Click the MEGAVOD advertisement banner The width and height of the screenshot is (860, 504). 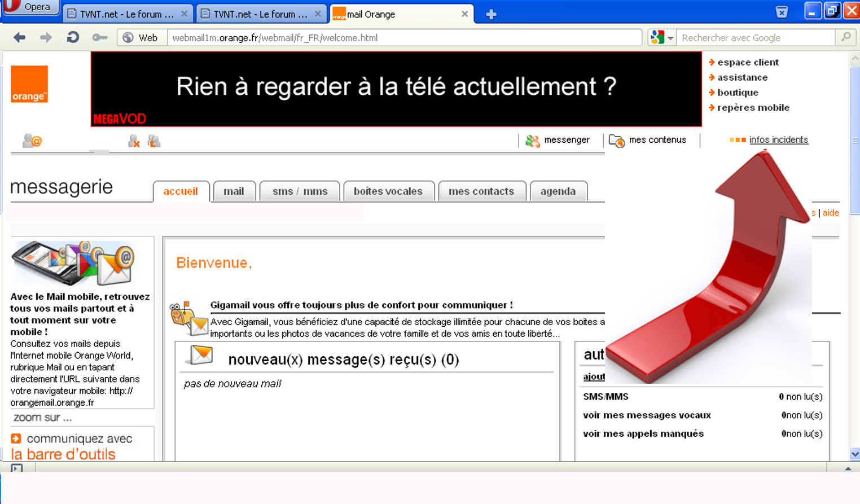coord(396,89)
